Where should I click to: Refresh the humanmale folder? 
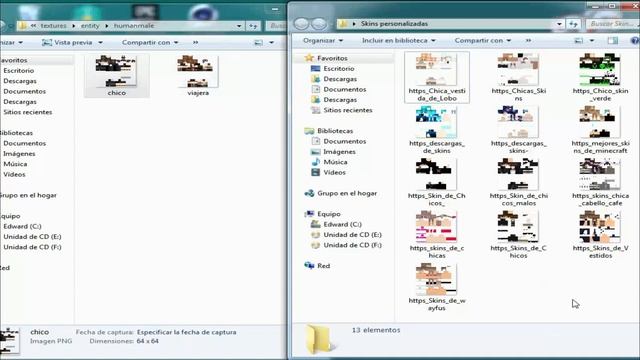tap(253, 26)
